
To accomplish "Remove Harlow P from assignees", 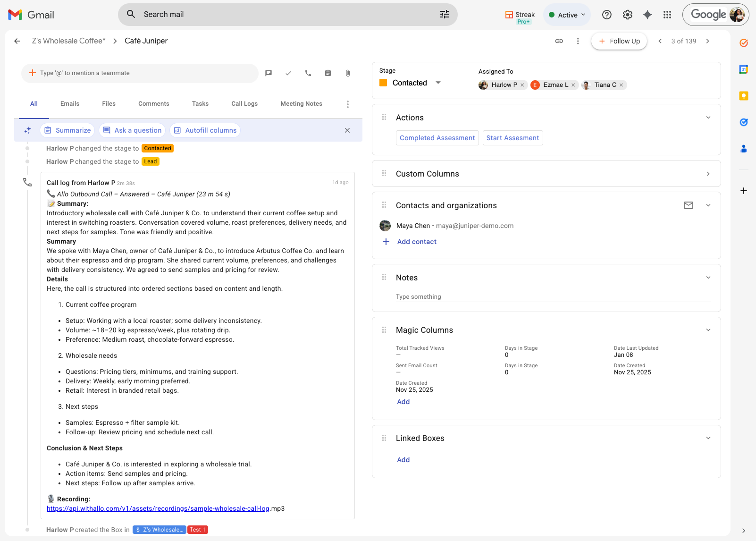I will tap(522, 85).
